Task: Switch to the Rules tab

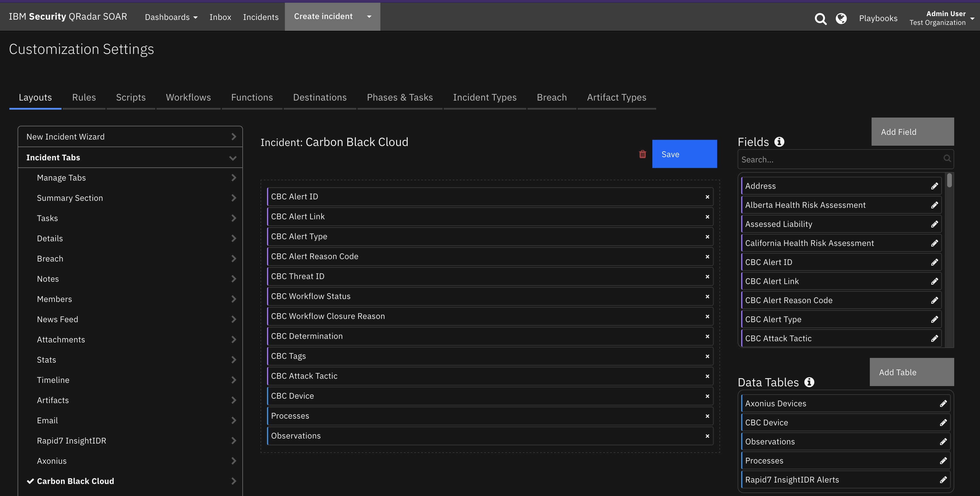Action: point(84,97)
